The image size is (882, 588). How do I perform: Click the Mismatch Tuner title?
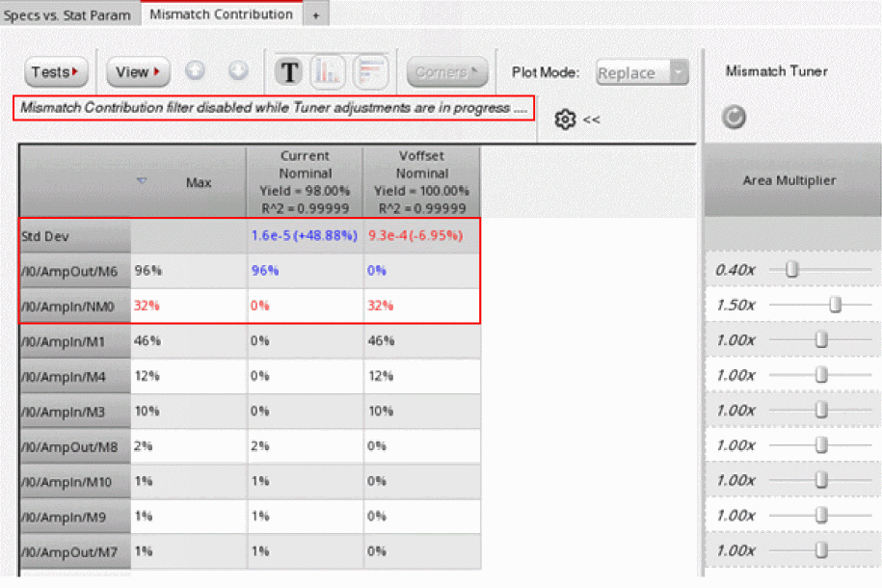(x=776, y=71)
